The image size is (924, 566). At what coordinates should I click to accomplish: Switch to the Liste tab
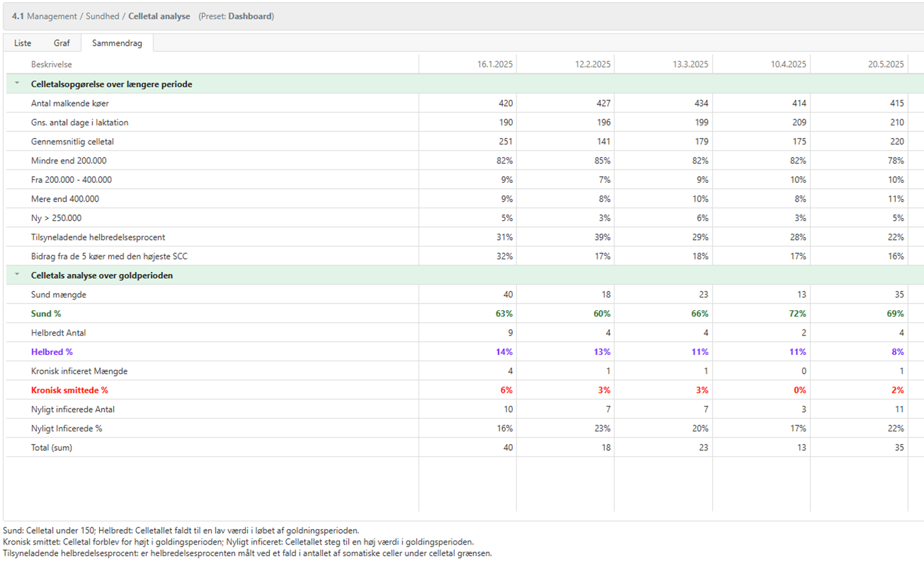[x=23, y=43]
